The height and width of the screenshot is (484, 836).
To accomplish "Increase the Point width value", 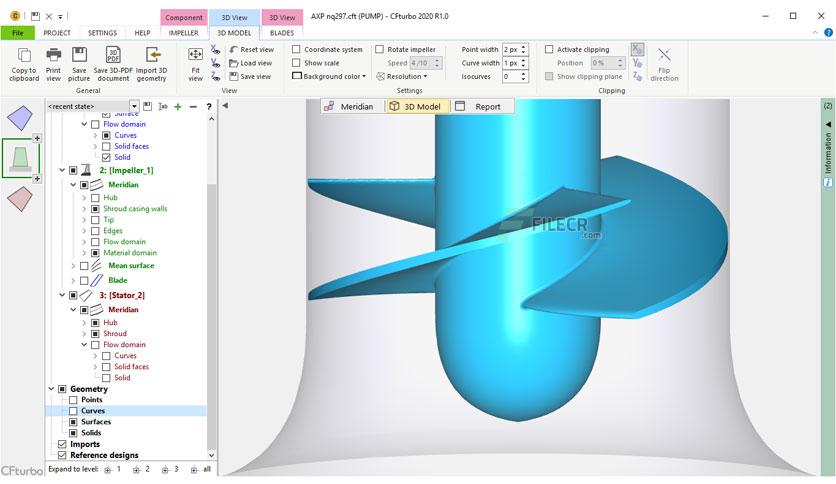I will [524, 47].
